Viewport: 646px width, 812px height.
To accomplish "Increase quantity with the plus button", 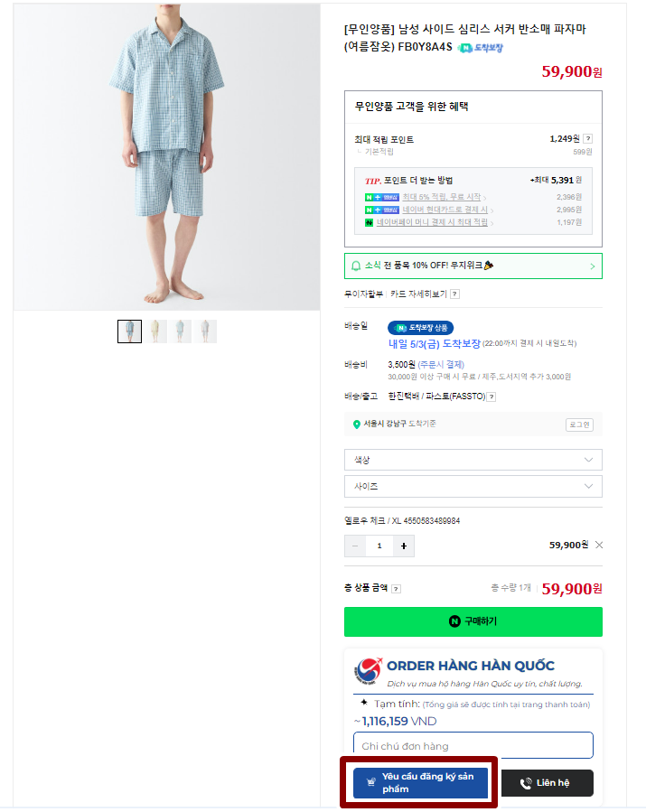I will click(x=404, y=546).
